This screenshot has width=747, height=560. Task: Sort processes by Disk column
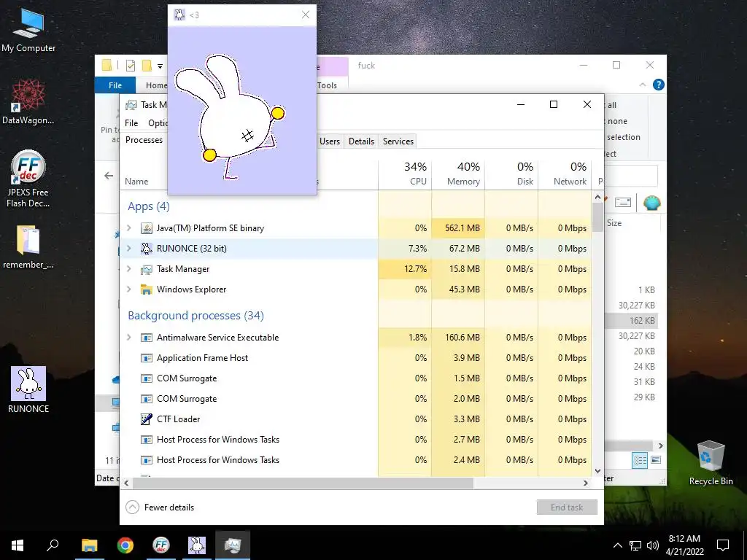tap(511, 174)
